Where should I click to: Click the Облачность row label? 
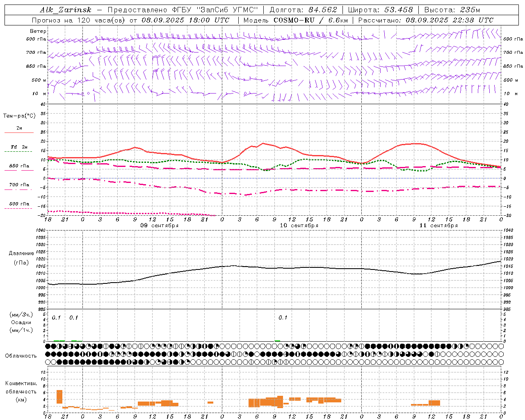[21, 356]
